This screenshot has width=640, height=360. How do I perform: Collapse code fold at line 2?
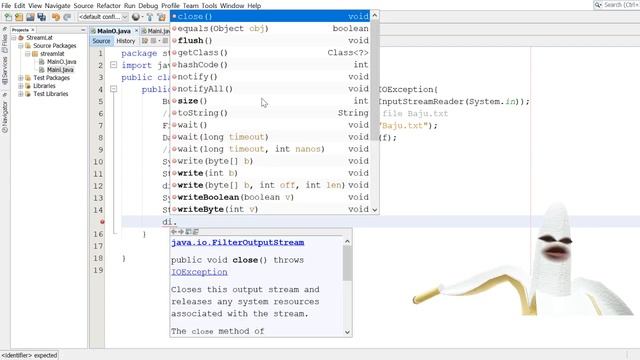coord(113,64)
